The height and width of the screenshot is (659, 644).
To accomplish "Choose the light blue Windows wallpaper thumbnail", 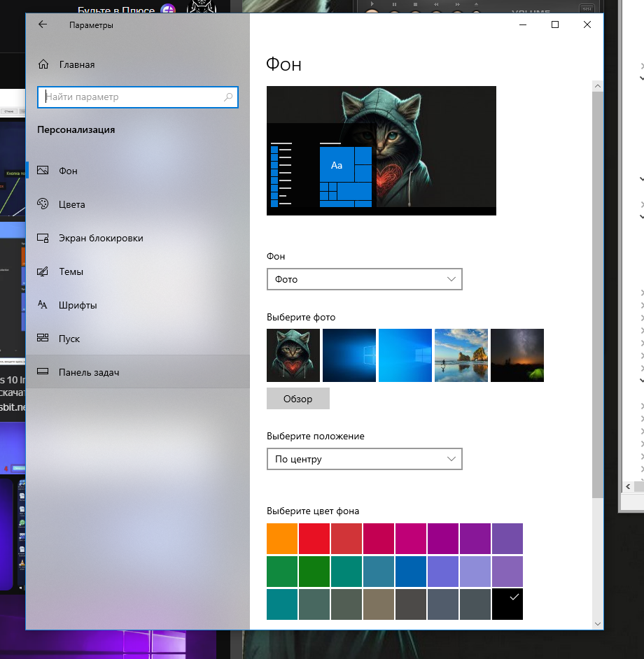I will click(x=405, y=355).
